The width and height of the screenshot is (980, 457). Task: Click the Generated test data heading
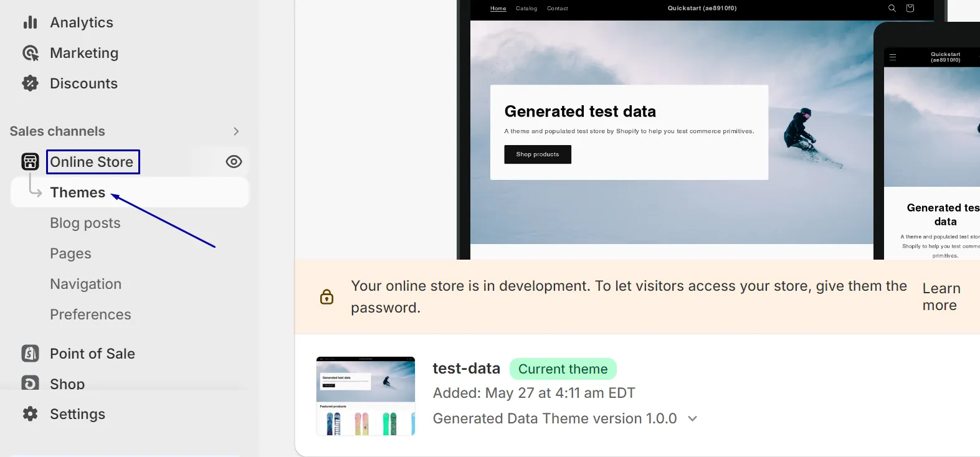tap(580, 111)
